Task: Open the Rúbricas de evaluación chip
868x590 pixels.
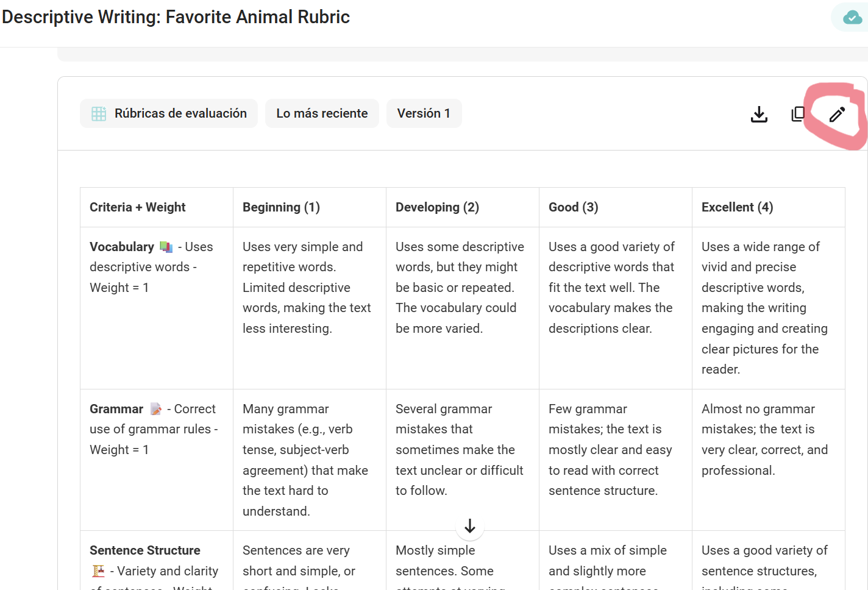Action: (169, 113)
